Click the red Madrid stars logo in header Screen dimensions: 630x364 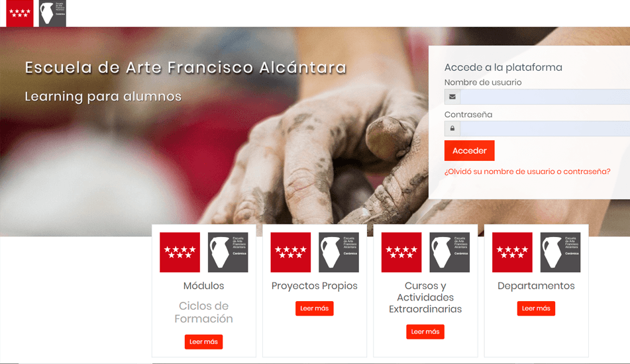click(x=20, y=13)
